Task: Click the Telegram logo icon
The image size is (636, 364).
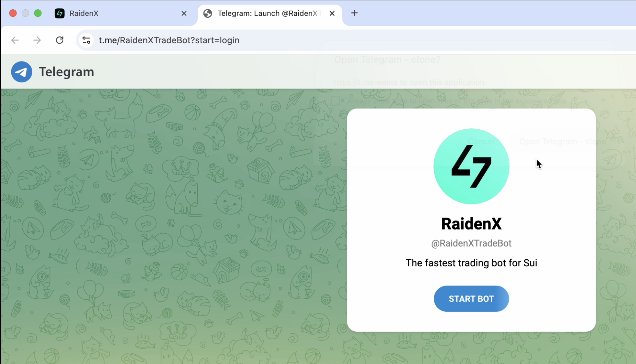Action: [21, 72]
